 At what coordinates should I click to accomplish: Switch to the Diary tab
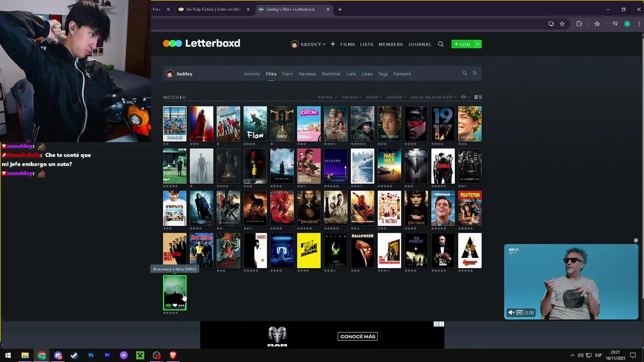pyautogui.click(x=287, y=74)
